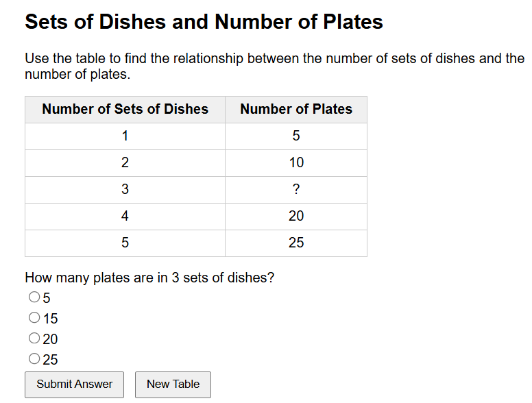
Task: Click the 5 cell in the Plates column
Action: [x=295, y=136]
